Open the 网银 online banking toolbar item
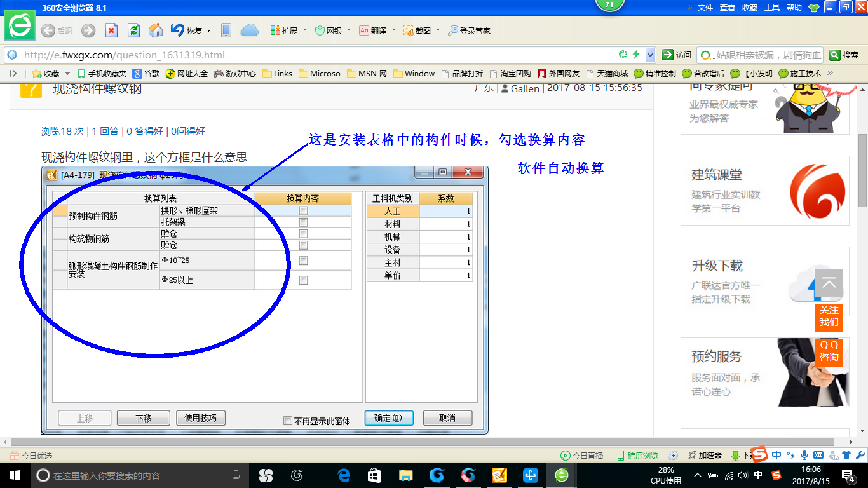 (329, 30)
